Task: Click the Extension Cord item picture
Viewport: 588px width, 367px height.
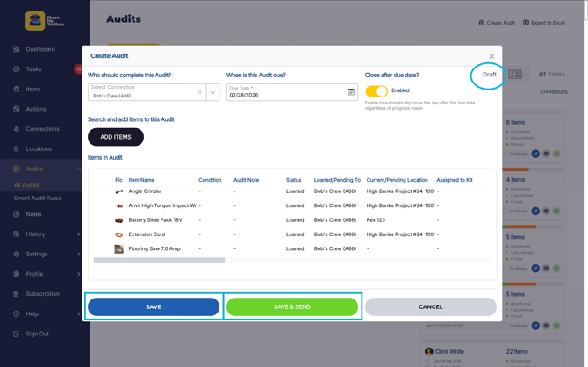Action: (118, 234)
